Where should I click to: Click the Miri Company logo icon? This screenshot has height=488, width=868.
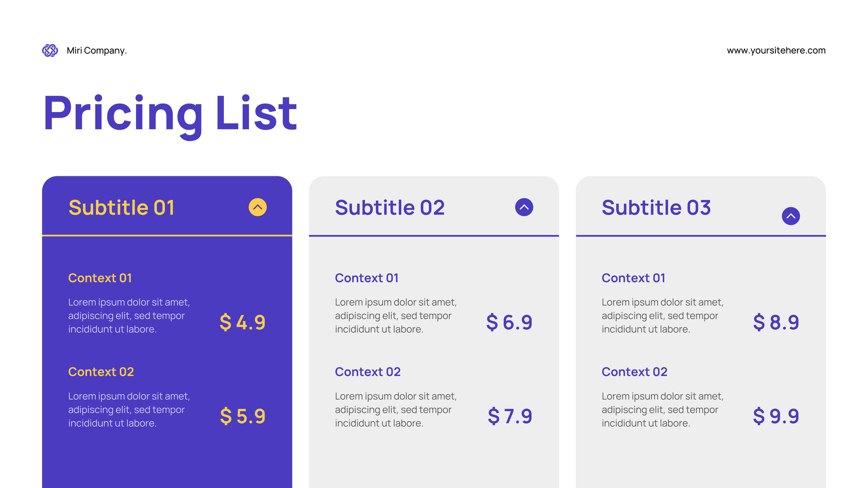50,50
